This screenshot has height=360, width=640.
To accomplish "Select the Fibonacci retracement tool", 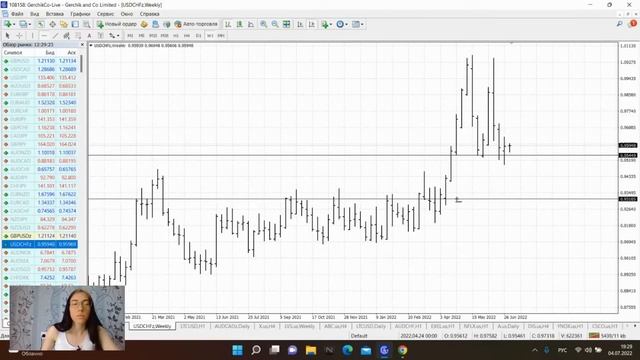I will coord(78,36).
